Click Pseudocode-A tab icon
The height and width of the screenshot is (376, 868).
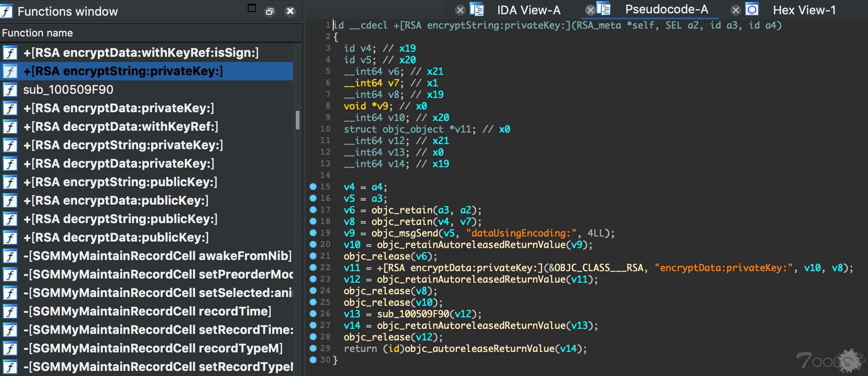pyautogui.click(x=603, y=9)
